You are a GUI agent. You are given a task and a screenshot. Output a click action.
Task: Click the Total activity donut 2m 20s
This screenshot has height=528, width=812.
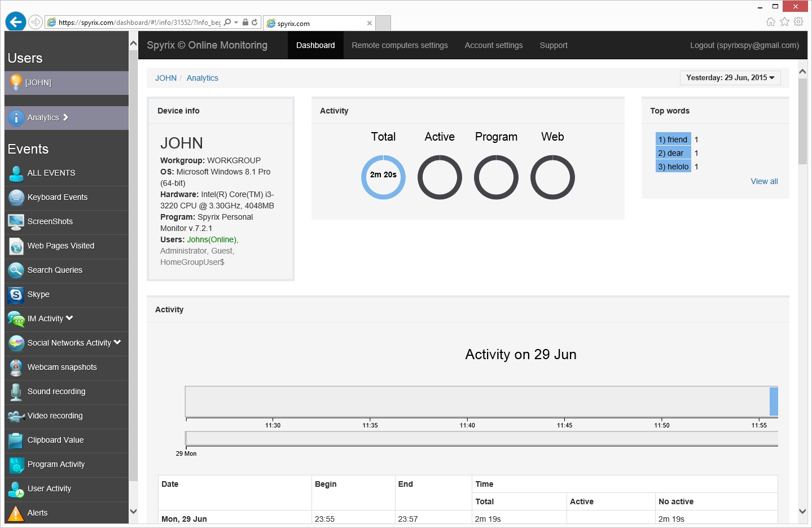click(383, 177)
